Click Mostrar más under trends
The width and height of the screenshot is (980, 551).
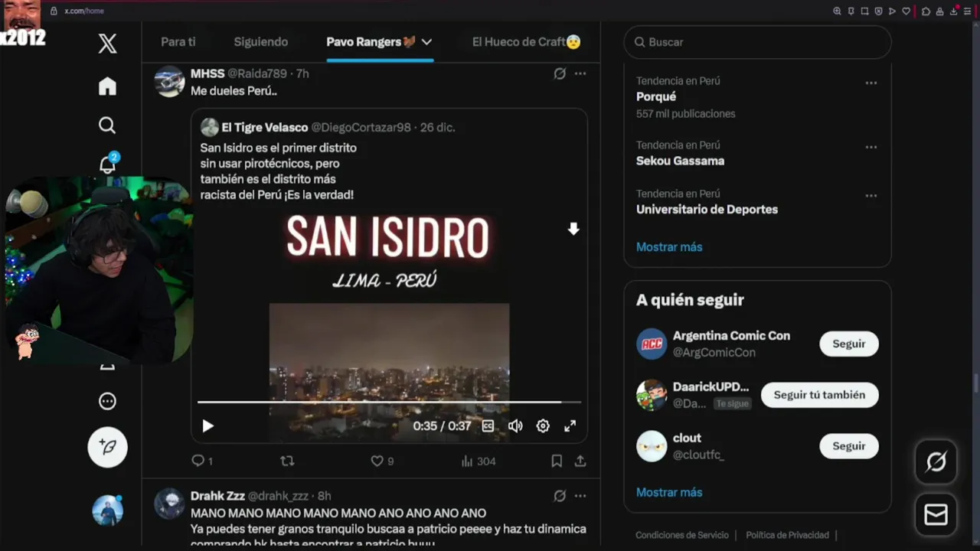[x=669, y=247]
